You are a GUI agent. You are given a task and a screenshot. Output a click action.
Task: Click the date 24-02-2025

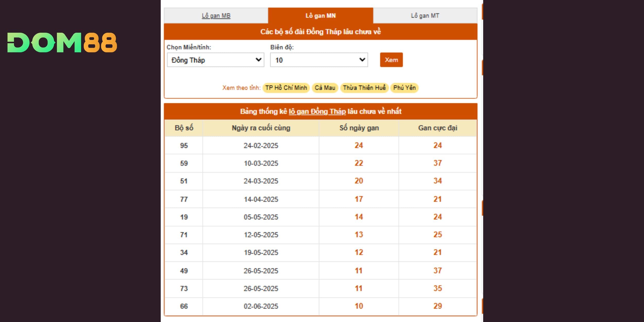click(x=261, y=146)
